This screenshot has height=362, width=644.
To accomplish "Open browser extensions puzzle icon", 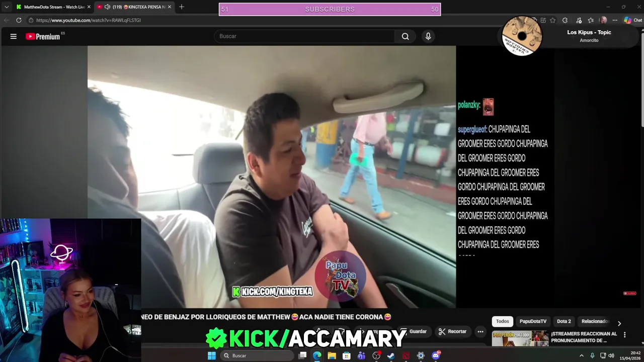I will pyautogui.click(x=565, y=20).
